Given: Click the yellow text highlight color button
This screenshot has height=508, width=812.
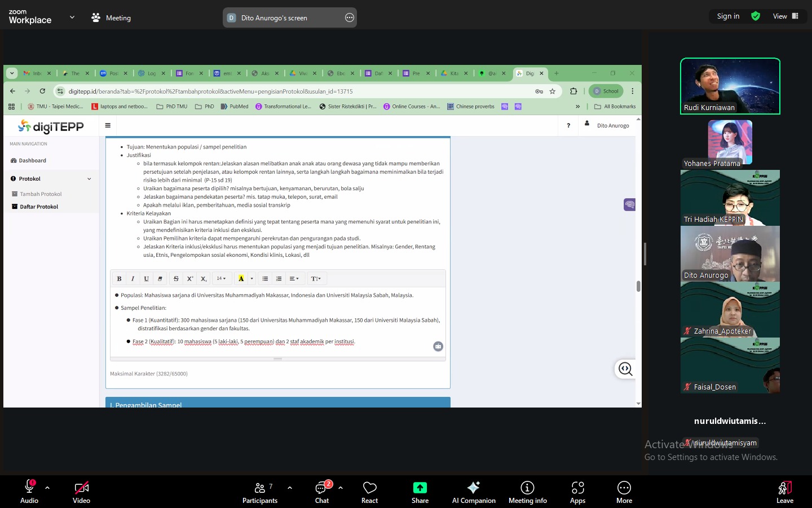Looking at the screenshot, I should tap(241, 279).
